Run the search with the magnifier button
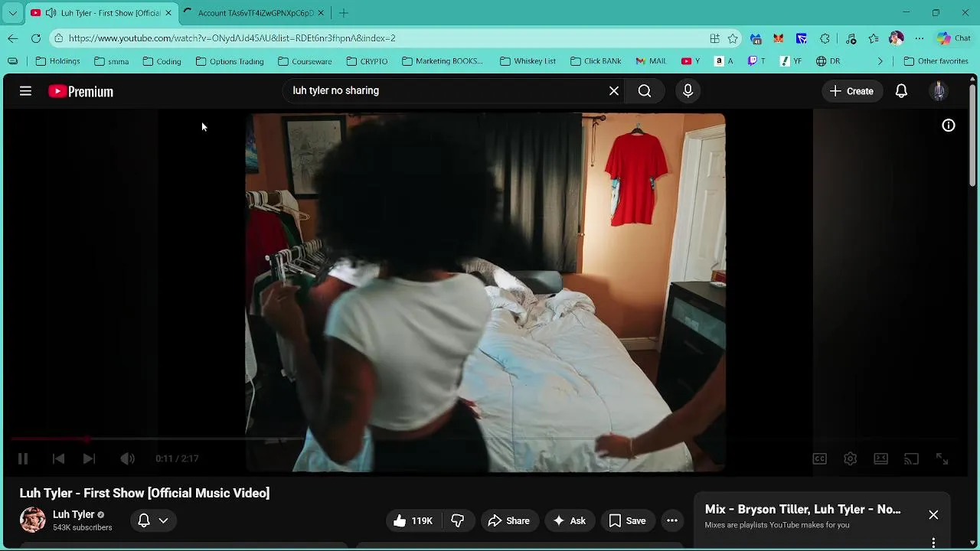Viewport: 980px width, 551px height. click(645, 91)
